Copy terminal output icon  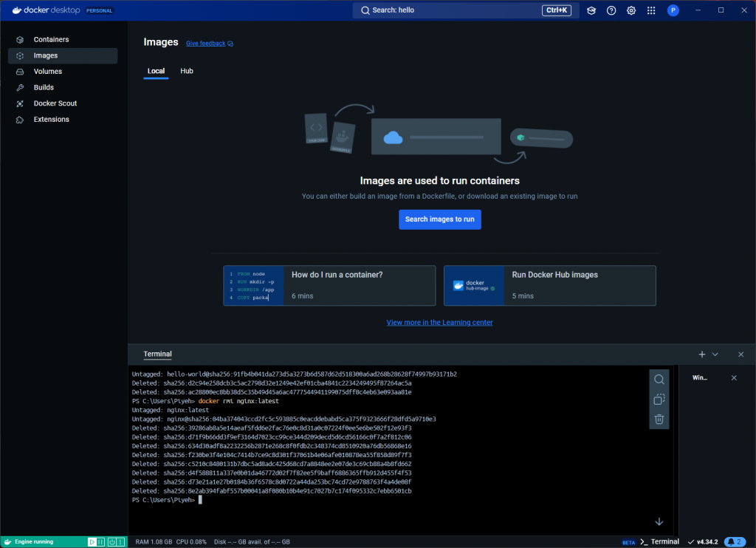(659, 400)
